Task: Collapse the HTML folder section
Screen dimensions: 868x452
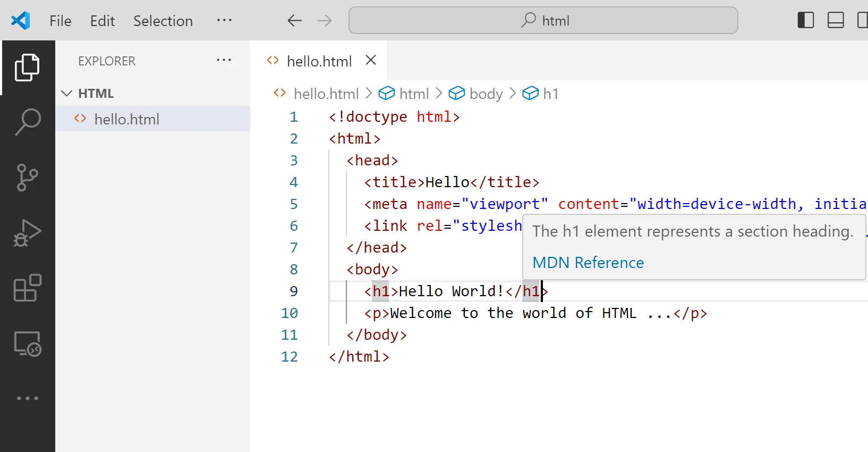Action: [x=67, y=94]
